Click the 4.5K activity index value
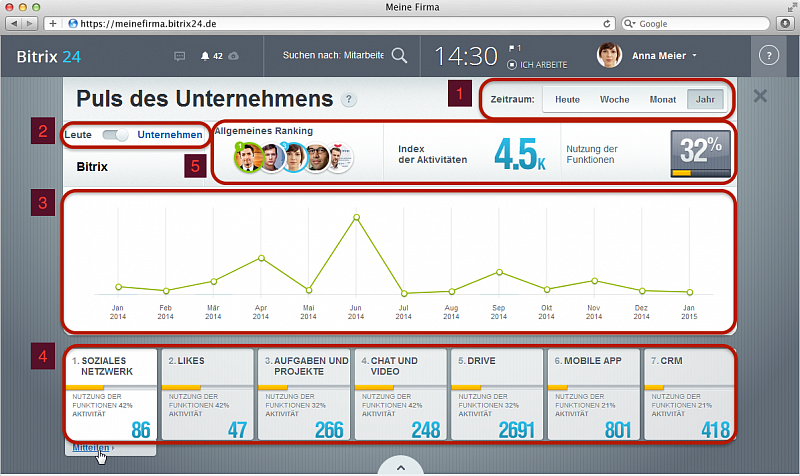800x476 pixels. (519, 154)
